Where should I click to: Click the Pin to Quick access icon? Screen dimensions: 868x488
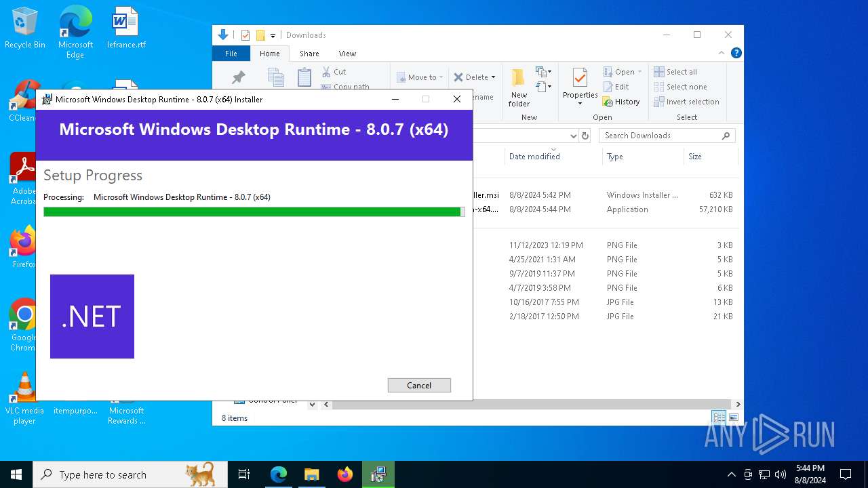(238, 77)
